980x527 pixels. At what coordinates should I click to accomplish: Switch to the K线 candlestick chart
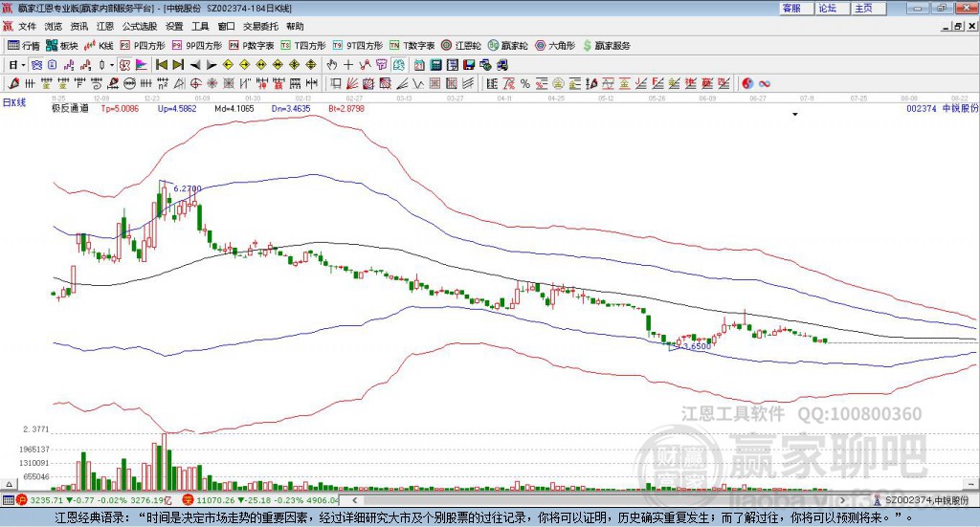pos(99,46)
